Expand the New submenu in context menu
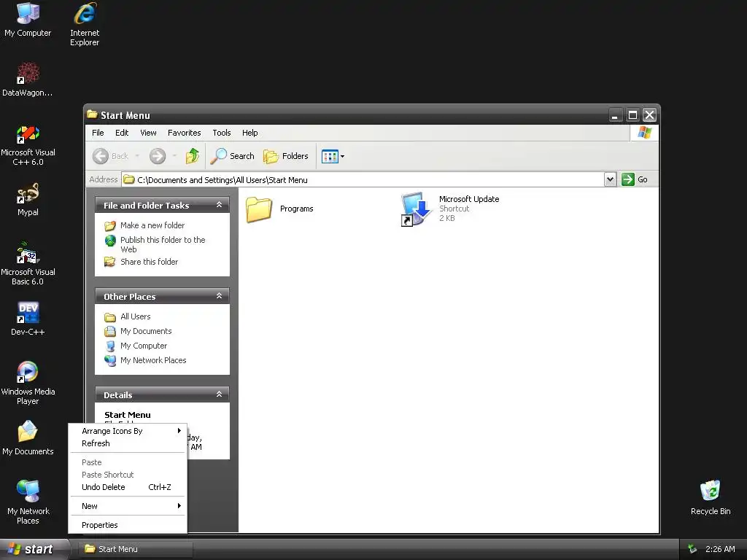747x560 pixels. pyautogui.click(x=128, y=506)
